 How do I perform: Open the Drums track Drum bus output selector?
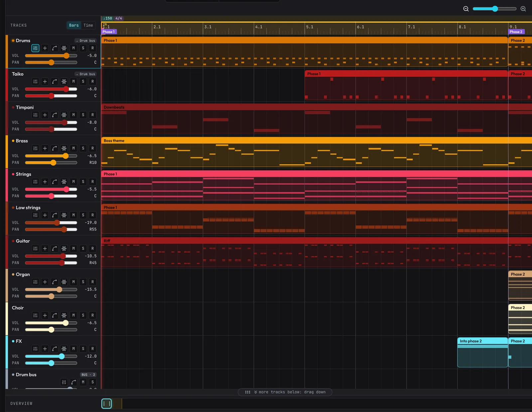[x=85, y=41]
